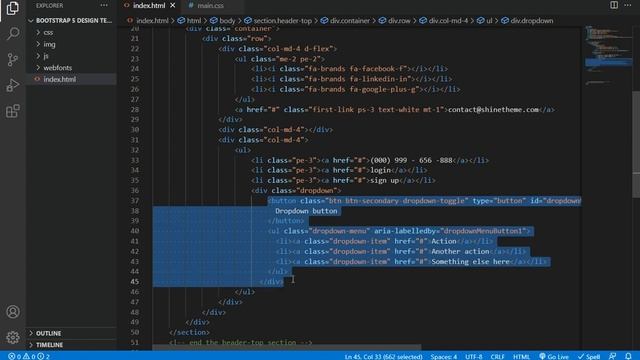
Task: Click div.row breadcrumb item
Action: point(399,20)
